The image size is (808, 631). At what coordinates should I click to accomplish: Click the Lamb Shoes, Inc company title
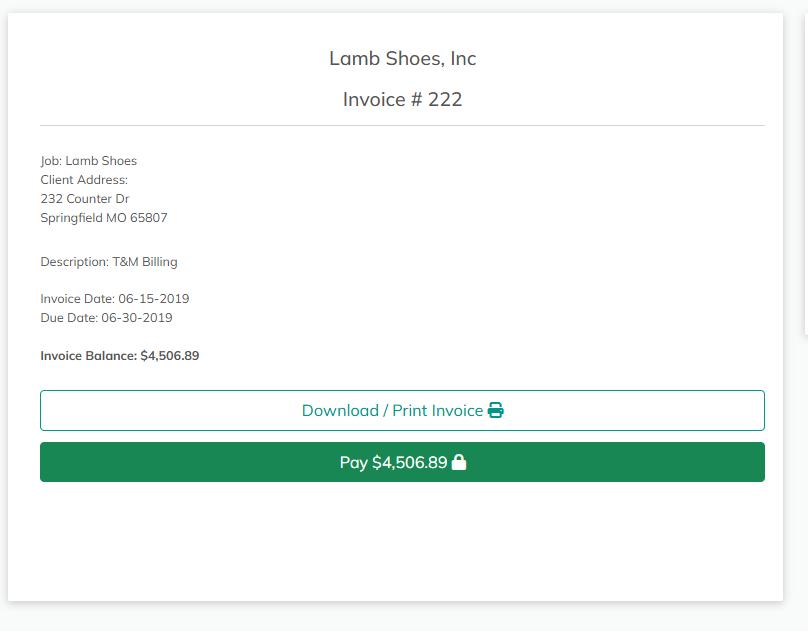402,59
